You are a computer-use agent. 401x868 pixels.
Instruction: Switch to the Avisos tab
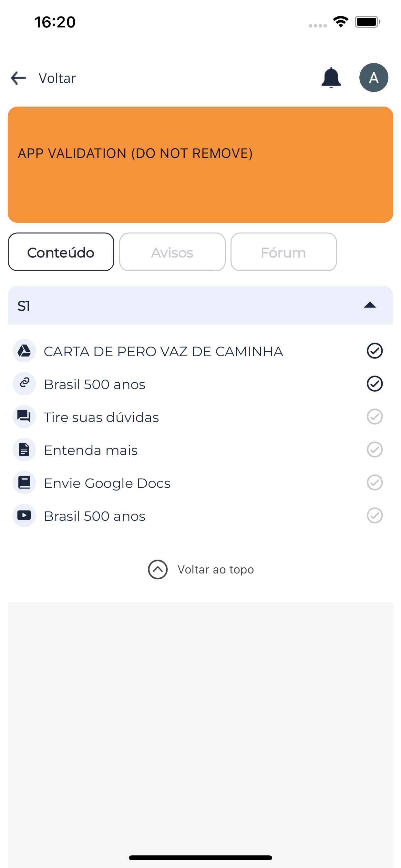pos(172,252)
